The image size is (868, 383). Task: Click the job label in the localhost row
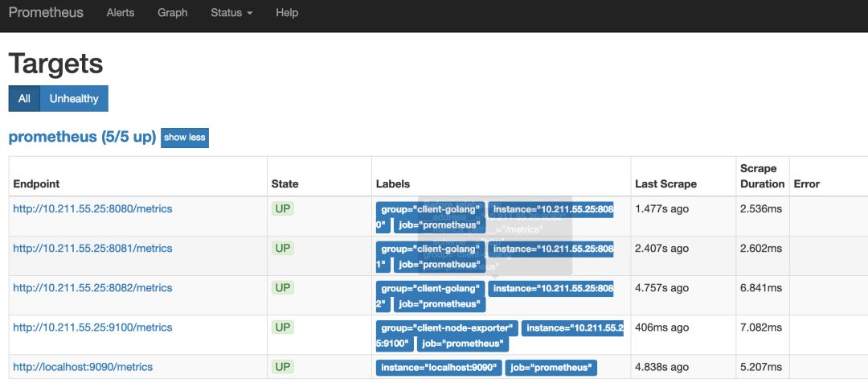(x=551, y=368)
